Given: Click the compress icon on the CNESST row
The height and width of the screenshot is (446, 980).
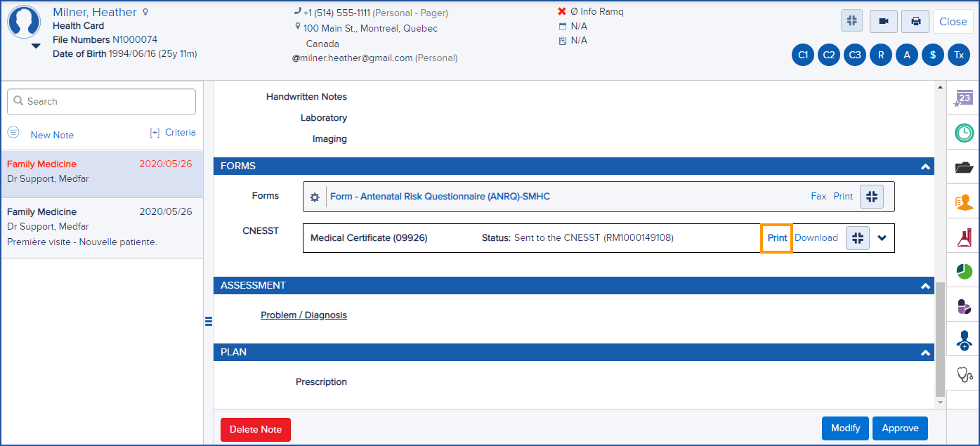Looking at the screenshot, I should point(857,237).
